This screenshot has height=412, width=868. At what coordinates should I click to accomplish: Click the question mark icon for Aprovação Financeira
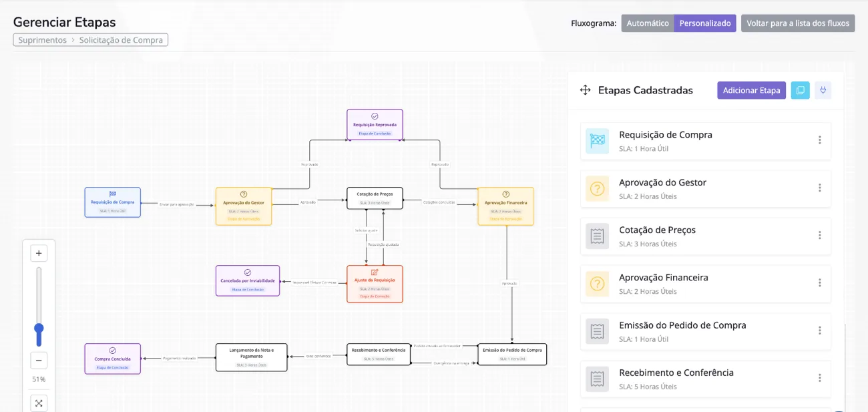pos(598,284)
